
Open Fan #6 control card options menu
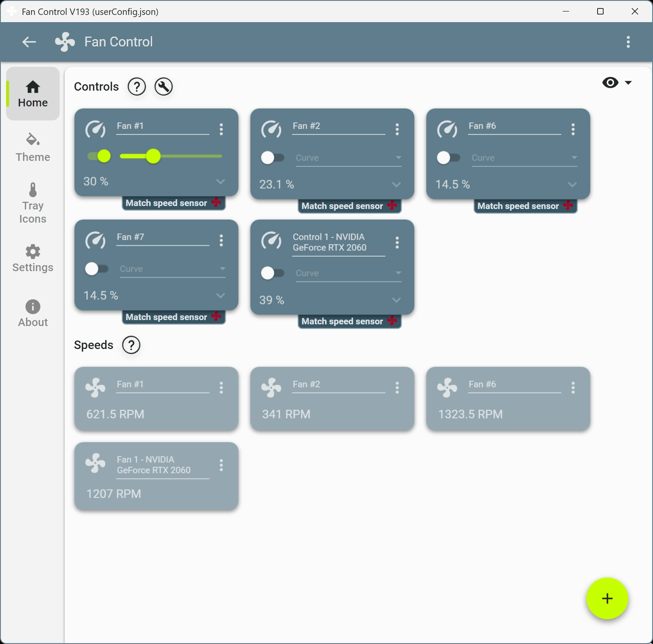click(573, 129)
